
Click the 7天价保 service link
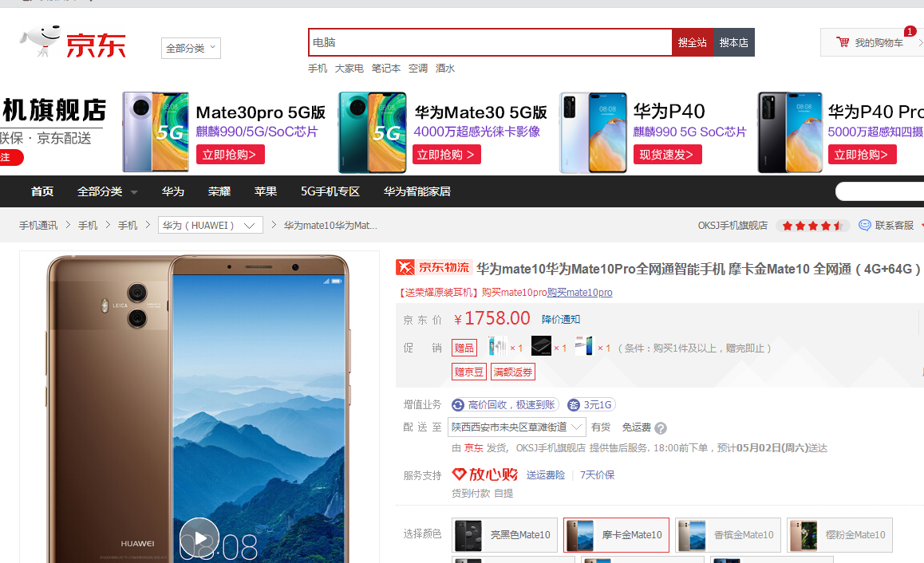coord(598,474)
